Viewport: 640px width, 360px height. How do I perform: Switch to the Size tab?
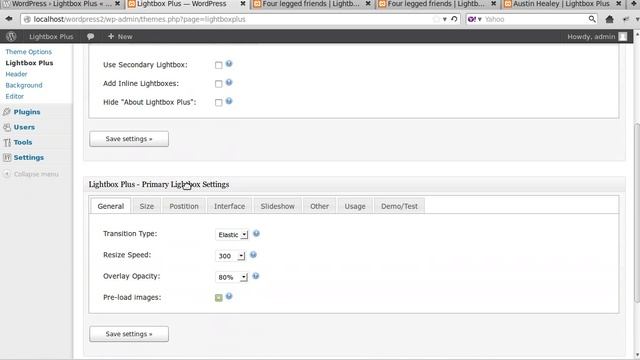[147, 206]
